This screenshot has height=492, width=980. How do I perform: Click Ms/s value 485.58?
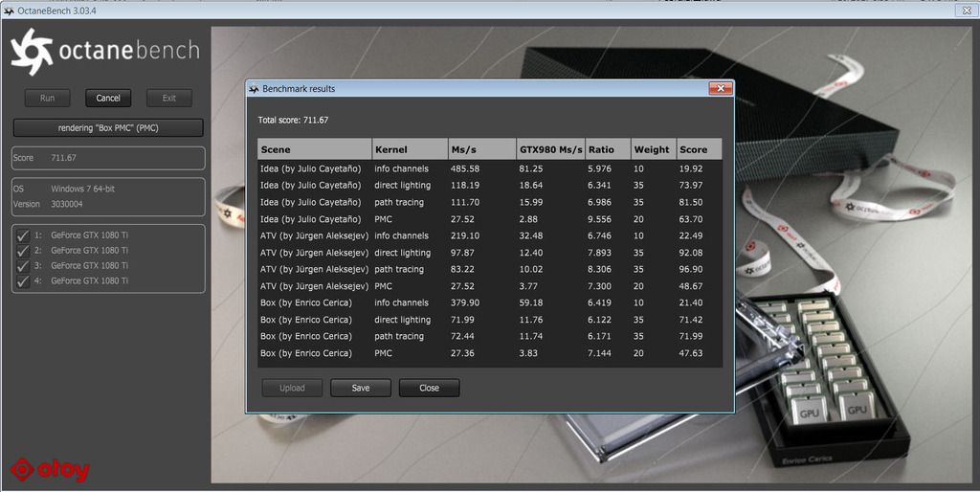[x=464, y=168]
